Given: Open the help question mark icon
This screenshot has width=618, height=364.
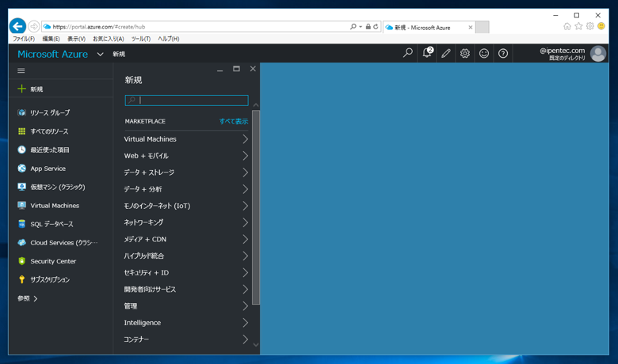Looking at the screenshot, I should click(503, 53).
